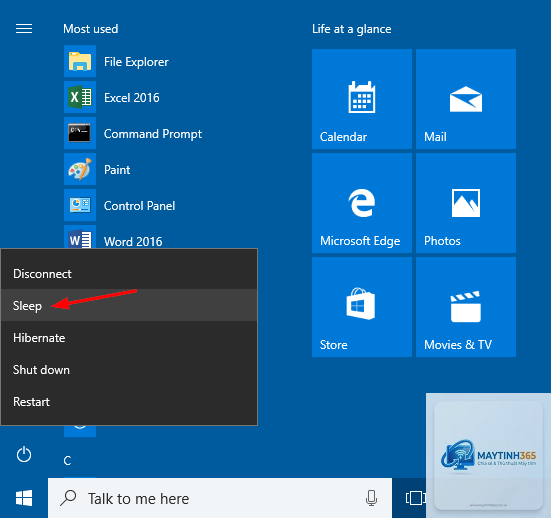Screen dimensions: 551x518
Task: Click the Command Prompt icon
Action: pos(80,133)
